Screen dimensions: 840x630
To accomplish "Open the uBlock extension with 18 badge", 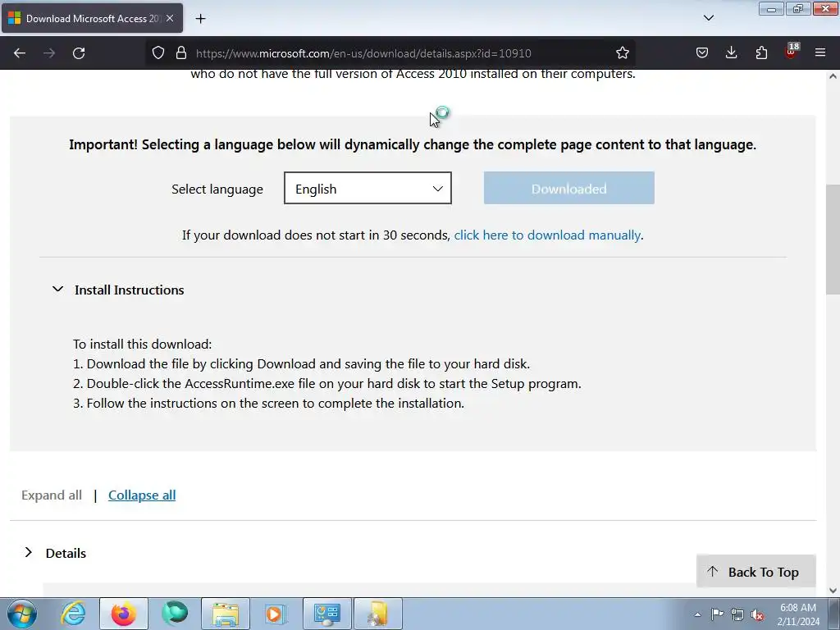I will (x=792, y=52).
